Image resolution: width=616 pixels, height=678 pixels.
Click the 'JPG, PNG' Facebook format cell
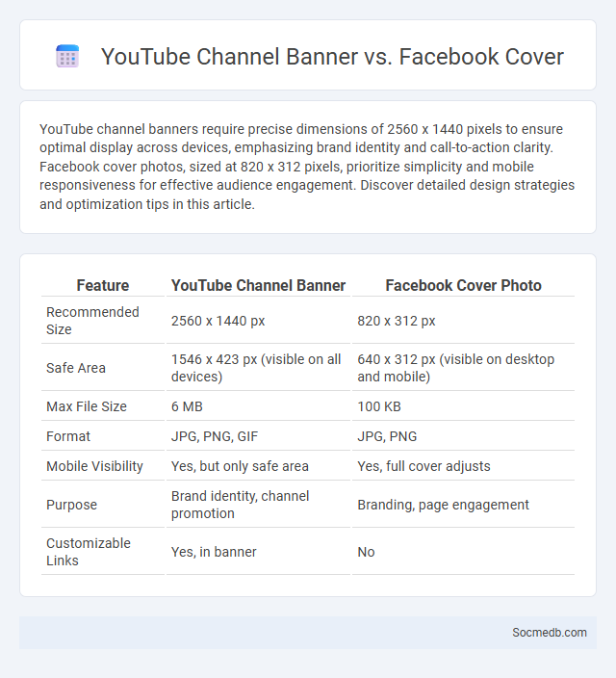(x=463, y=436)
